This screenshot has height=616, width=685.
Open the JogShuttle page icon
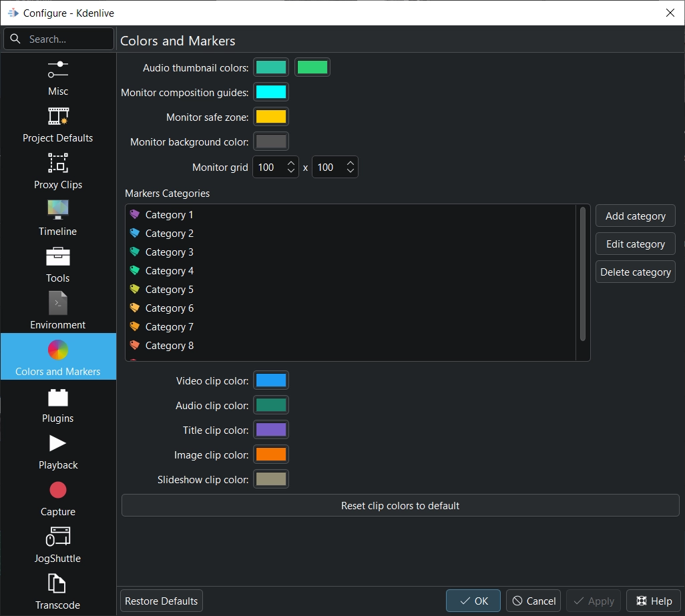coord(58,537)
